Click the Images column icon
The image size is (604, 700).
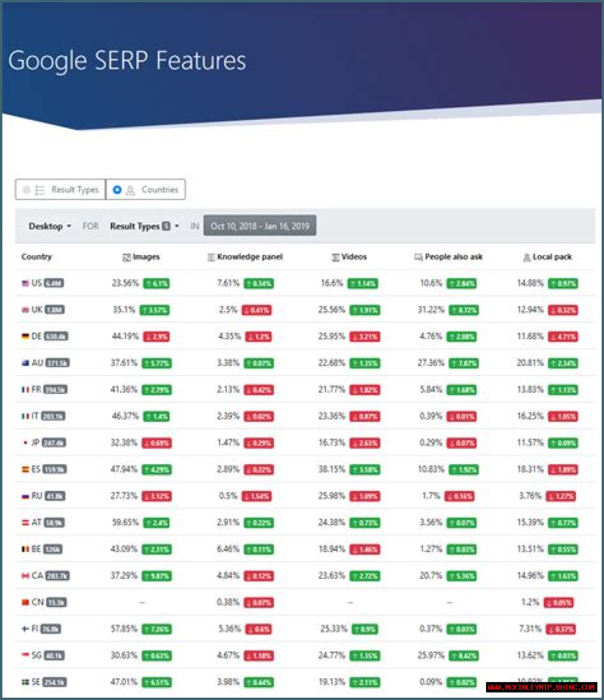point(126,257)
